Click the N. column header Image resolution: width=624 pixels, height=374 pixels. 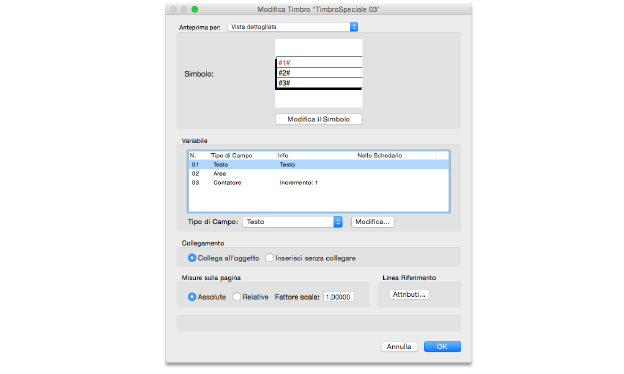tap(193, 156)
